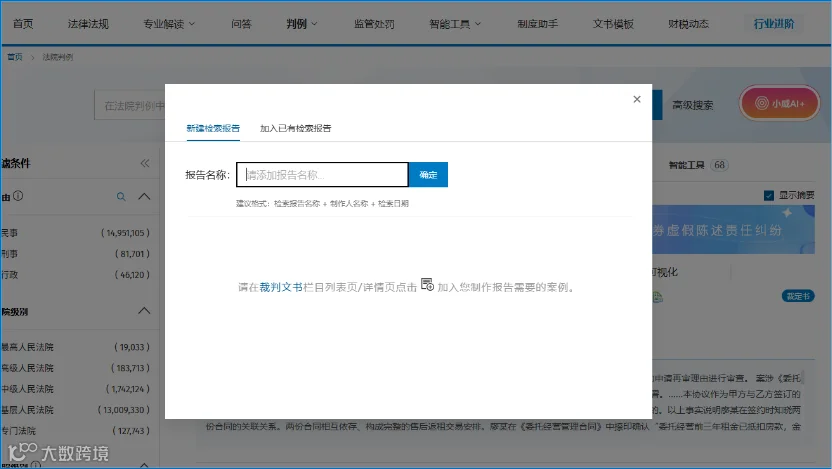The width and height of the screenshot is (832, 469).
Task: Open 监管处罚 in top navigation
Action: pyautogui.click(x=374, y=24)
